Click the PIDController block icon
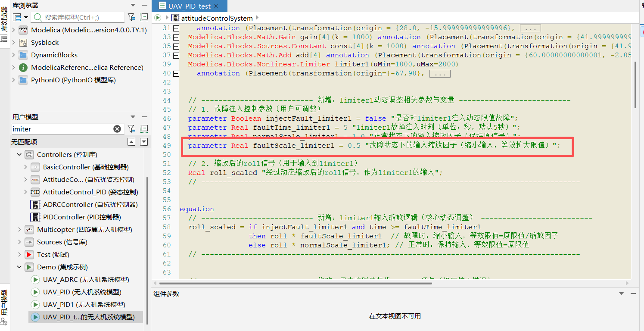 [35, 217]
